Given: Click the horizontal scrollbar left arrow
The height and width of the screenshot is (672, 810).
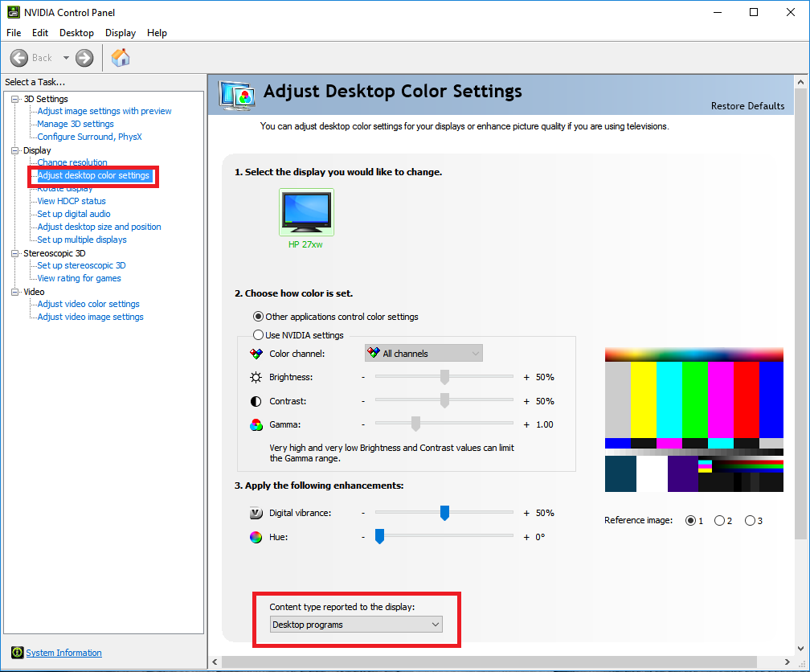Looking at the screenshot, I should click(215, 662).
